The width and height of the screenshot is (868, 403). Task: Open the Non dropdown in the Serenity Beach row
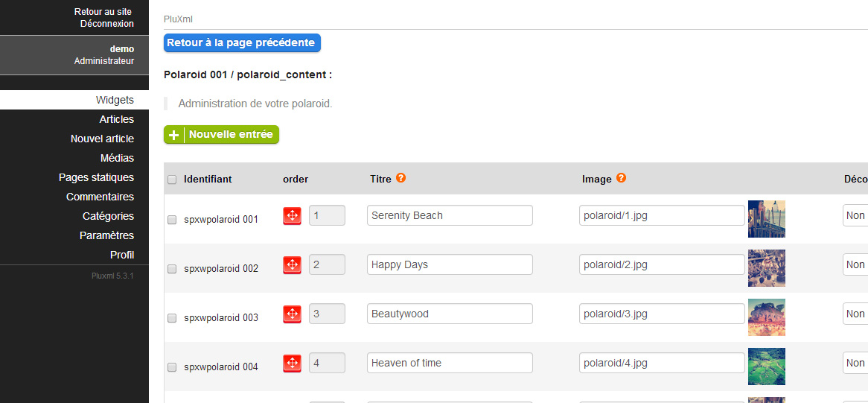(855, 215)
